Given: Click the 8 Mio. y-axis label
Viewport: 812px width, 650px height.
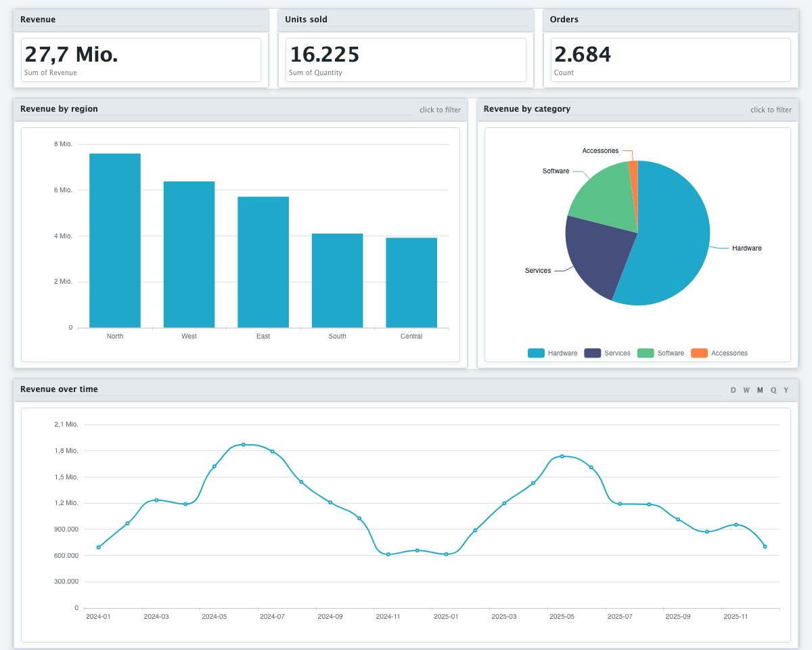Looking at the screenshot, I should point(64,144).
